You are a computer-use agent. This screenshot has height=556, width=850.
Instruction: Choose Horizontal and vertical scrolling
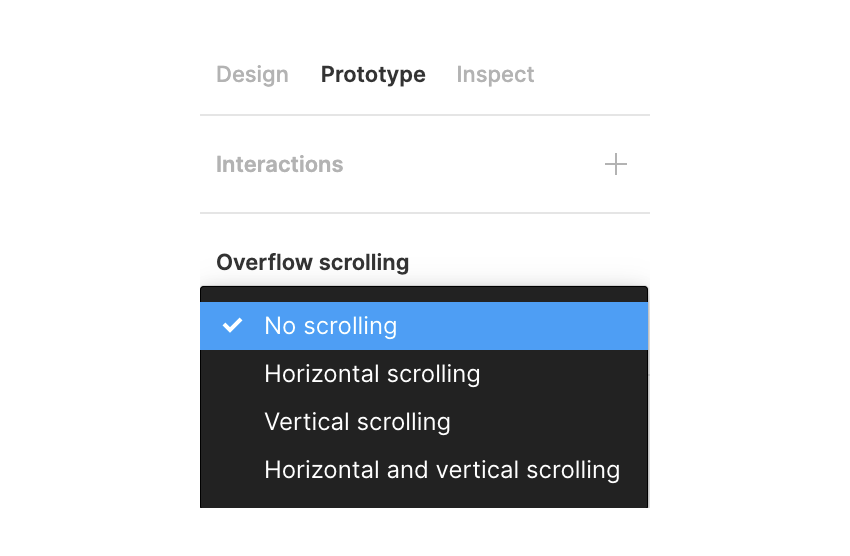pyautogui.click(x=442, y=470)
